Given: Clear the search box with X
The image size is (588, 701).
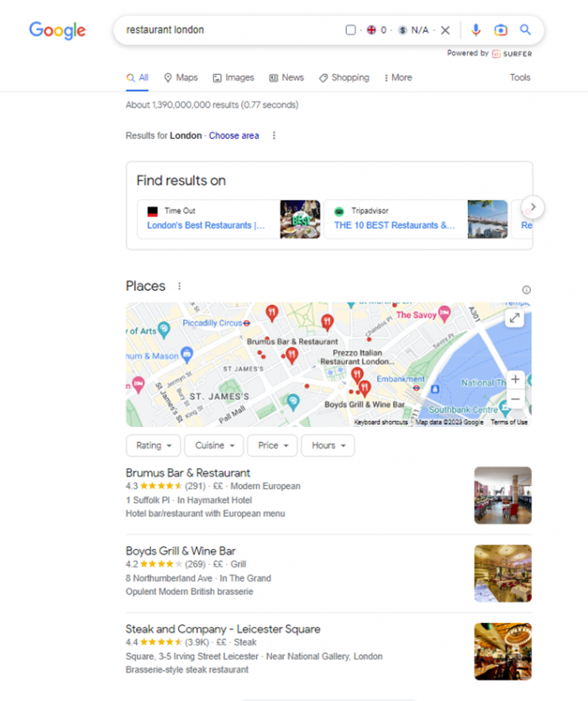Looking at the screenshot, I should tap(445, 30).
